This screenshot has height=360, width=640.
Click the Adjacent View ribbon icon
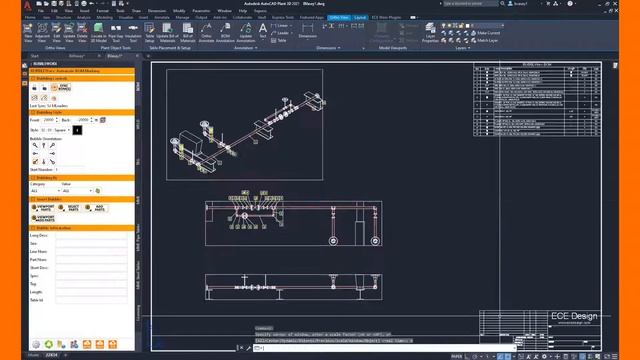coord(42,33)
